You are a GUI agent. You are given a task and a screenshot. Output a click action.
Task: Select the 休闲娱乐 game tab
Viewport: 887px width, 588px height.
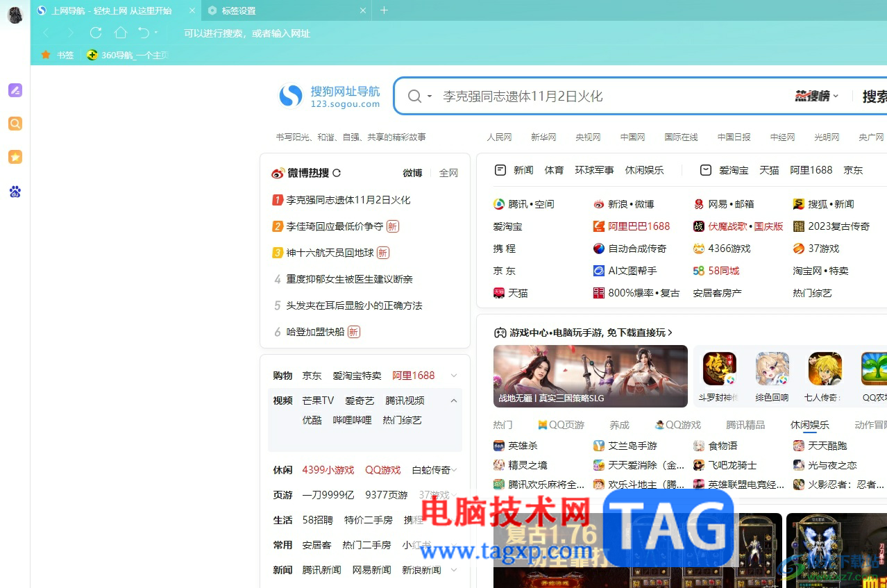pyautogui.click(x=810, y=425)
